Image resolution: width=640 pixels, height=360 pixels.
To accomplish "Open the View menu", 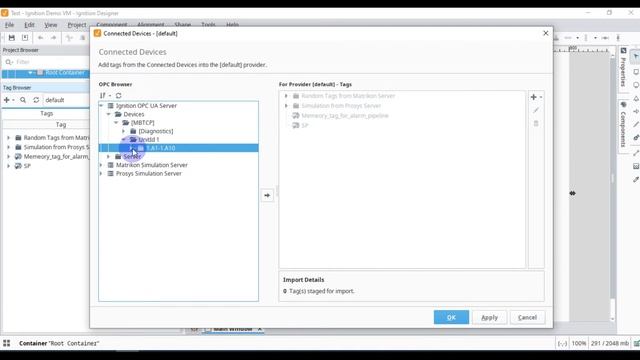I will 51,25.
